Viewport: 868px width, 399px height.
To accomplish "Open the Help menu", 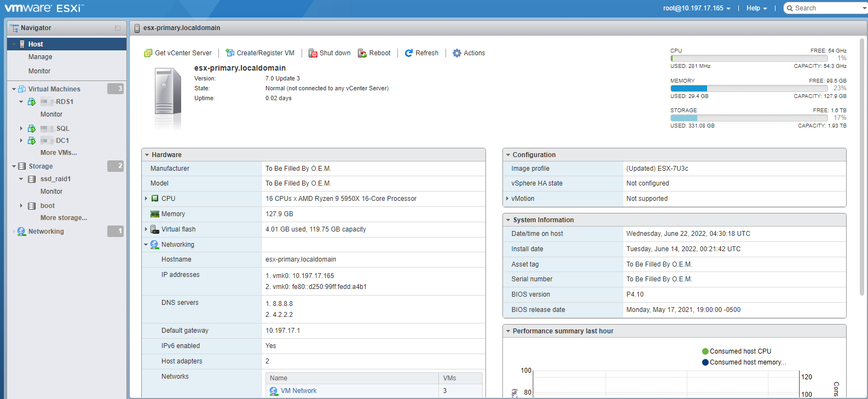I will pos(756,8).
